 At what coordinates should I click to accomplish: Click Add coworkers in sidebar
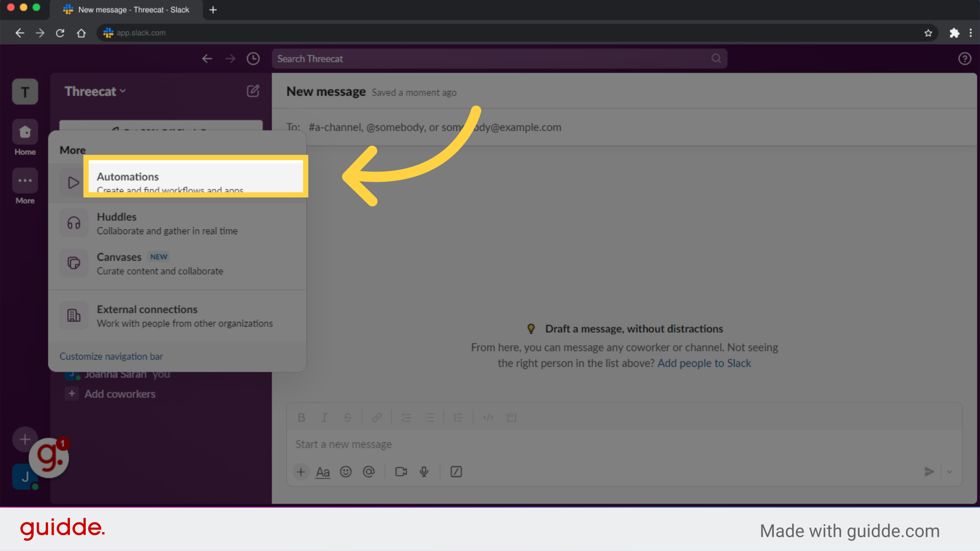tap(120, 394)
